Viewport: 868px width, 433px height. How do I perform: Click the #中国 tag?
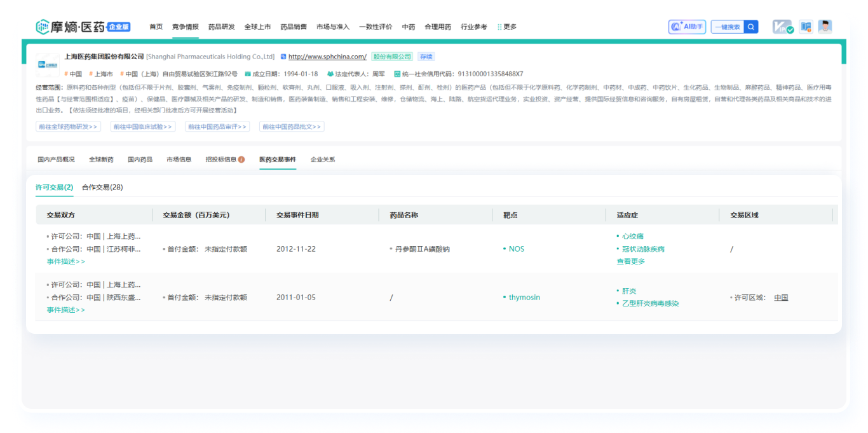pos(73,74)
